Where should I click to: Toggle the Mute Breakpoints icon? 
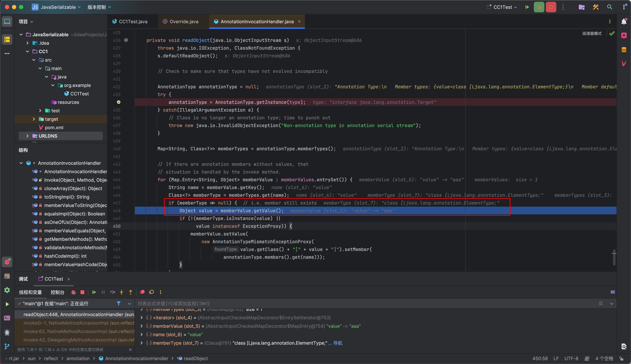(151, 292)
